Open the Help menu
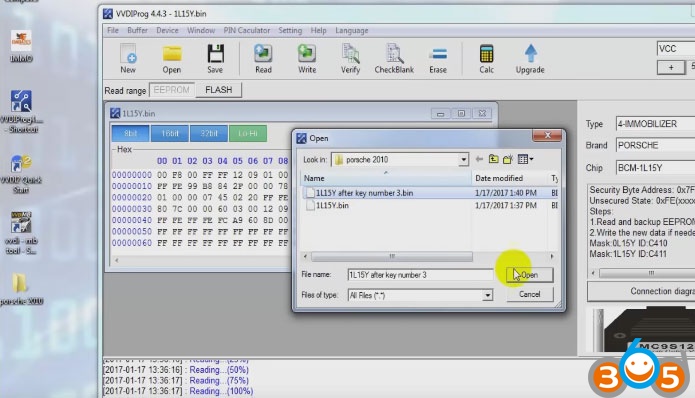This screenshot has height=398, width=695. [318, 30]
